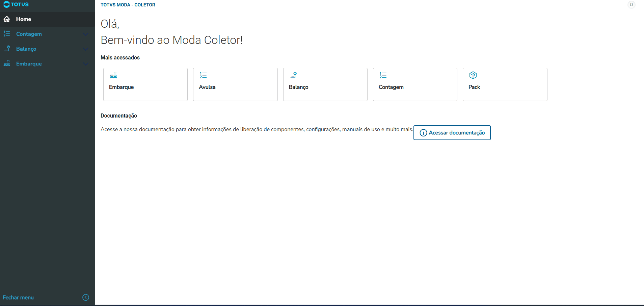The image size is (644, 306).
Task: Click the Contagem card list icon
Action: pyautogui.click(x=383, y=75)
